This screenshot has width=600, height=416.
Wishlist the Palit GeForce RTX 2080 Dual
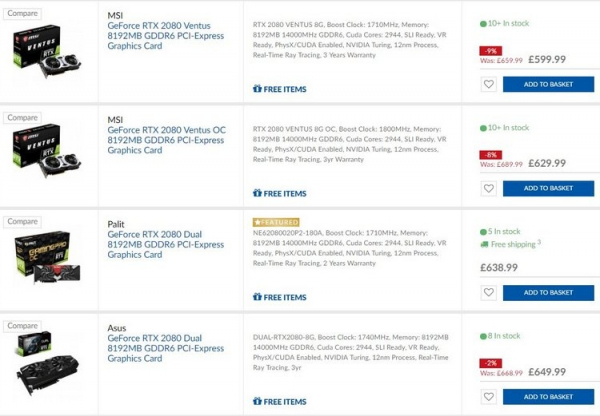pos(488,293)
